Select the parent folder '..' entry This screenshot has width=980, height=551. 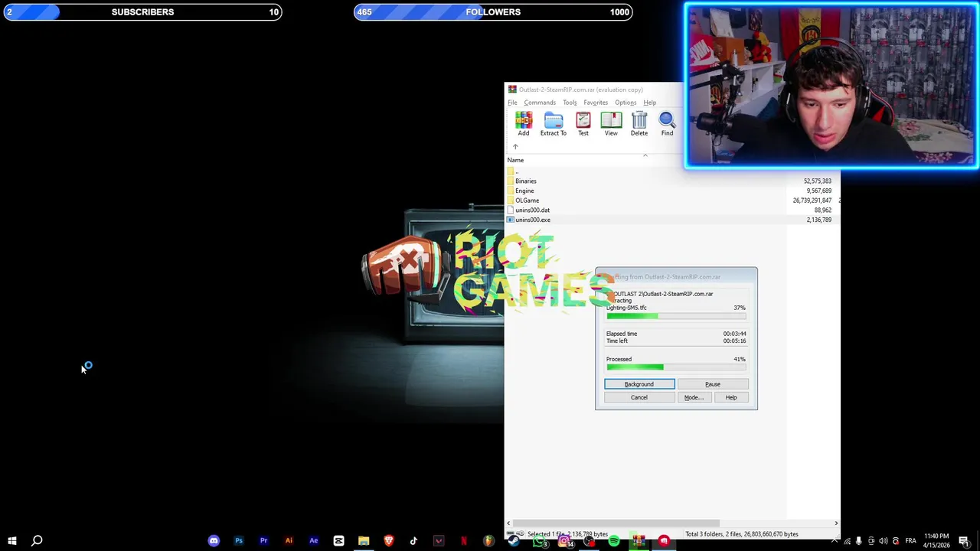[517, 172]
